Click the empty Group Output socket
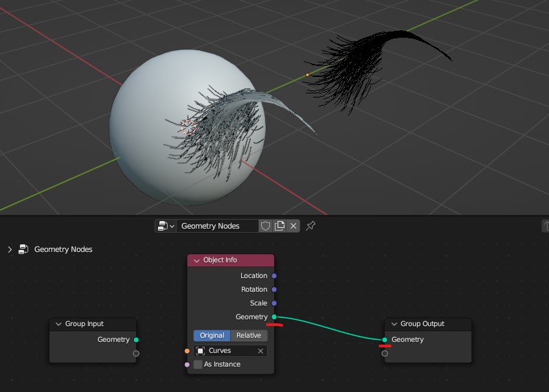This screenshot has width=549, height=392. (x=385, y=354)
